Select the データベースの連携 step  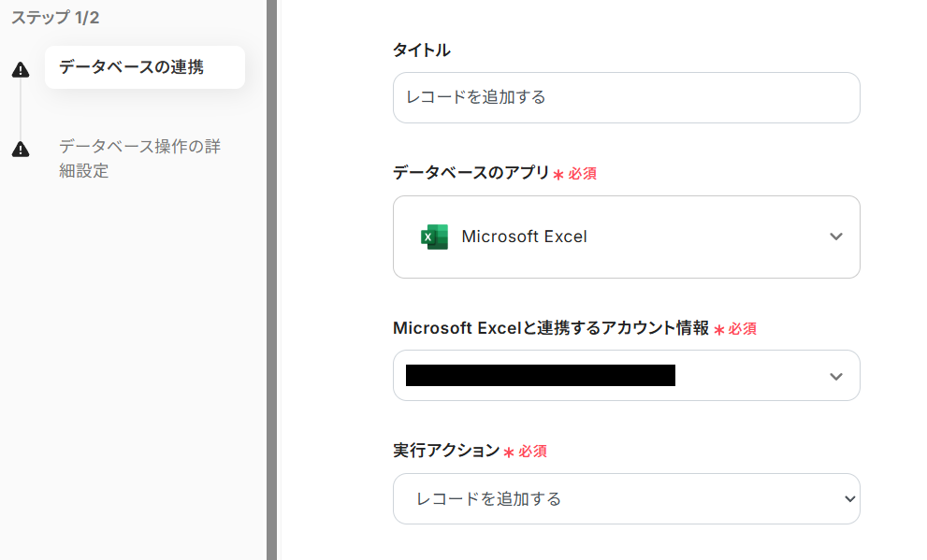(145, 67)
